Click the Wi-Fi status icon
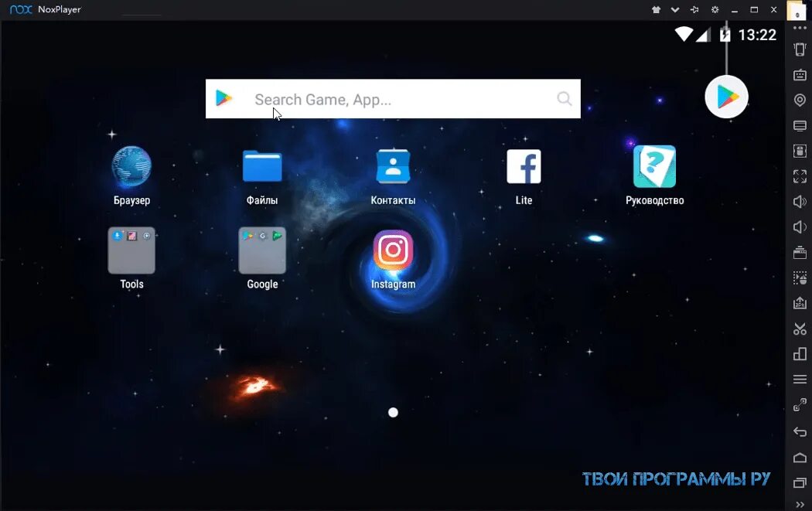Image resolution: width=812 pixels, height=511 pixels. tap(684, 34)
